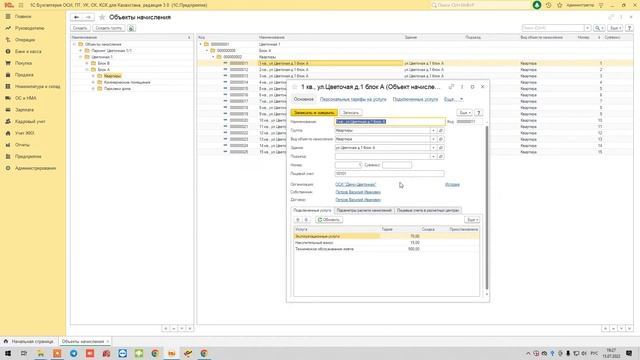Open the Подъезд dropdown arrow in dialog
Viewport: 640px width, 360px height.
433,156
